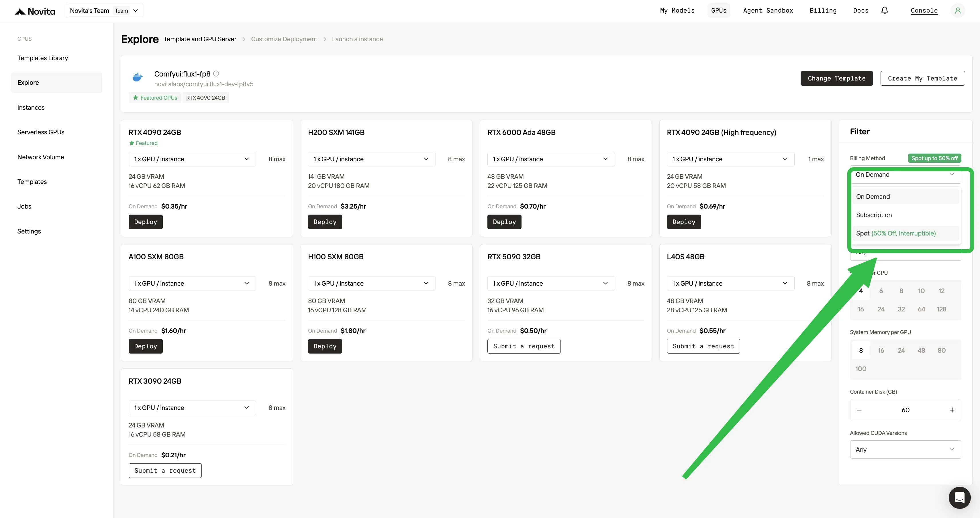Viewport: 980px width, 518px height.
Task: Open the notifications bell
Action: (885, 11)
